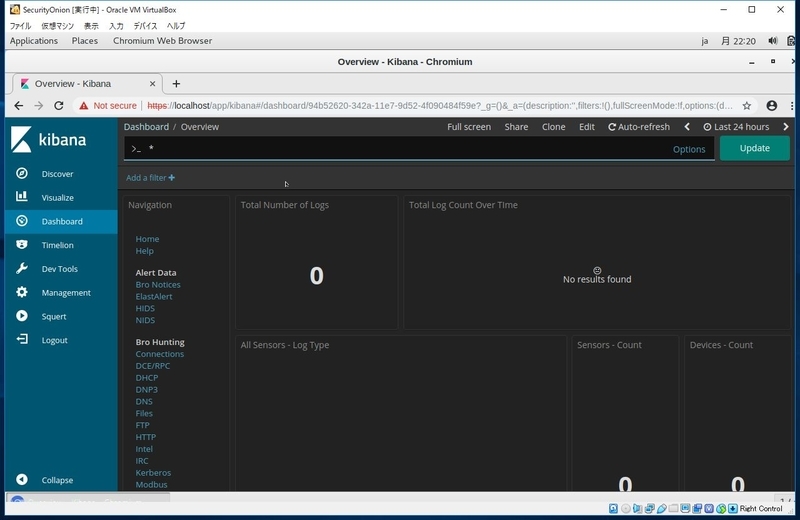This screenshot has height=520, width=800.
Task: Click the volume icon in top panel
Action: coord(773,41)
